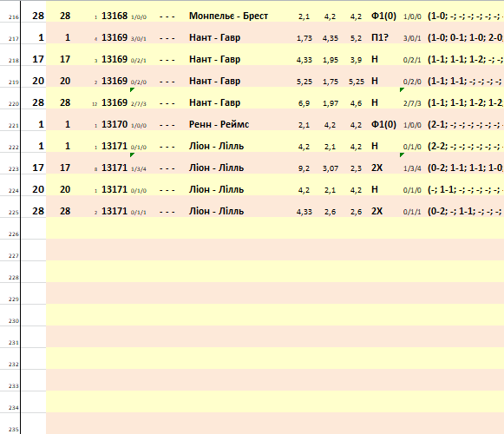Click the 4,33 value in row 218
This screenshot has height=434, width=504.
point(304,60)
